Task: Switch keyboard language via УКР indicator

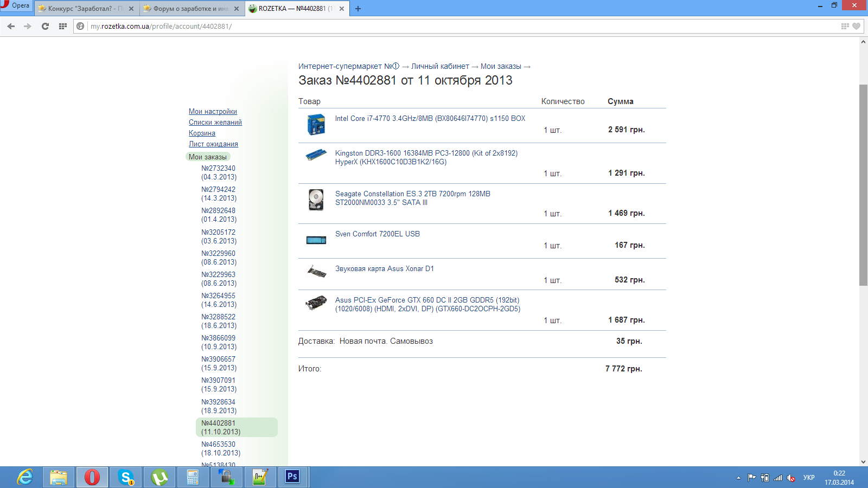Action: click(809, 478)
